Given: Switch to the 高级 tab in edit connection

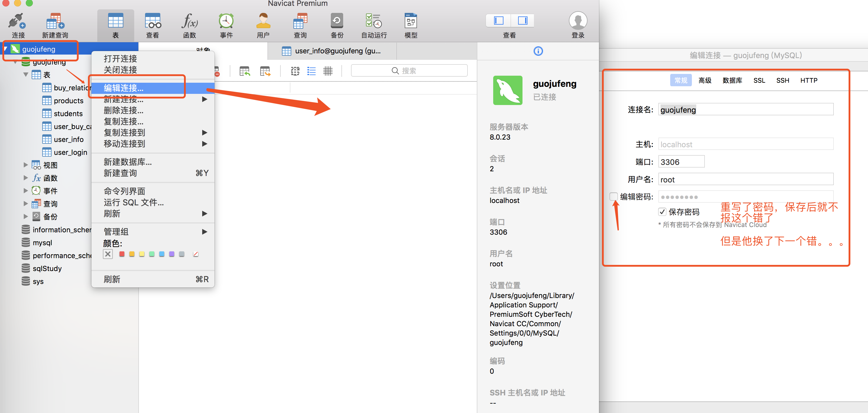Looking at the screenshot, I should (x=704, y=80).
